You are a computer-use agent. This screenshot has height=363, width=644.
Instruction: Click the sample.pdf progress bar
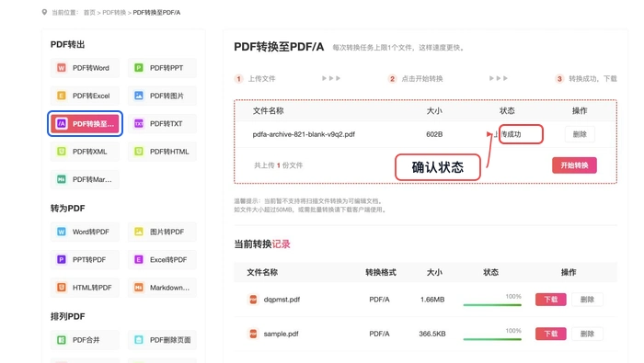tap(492, 339)
